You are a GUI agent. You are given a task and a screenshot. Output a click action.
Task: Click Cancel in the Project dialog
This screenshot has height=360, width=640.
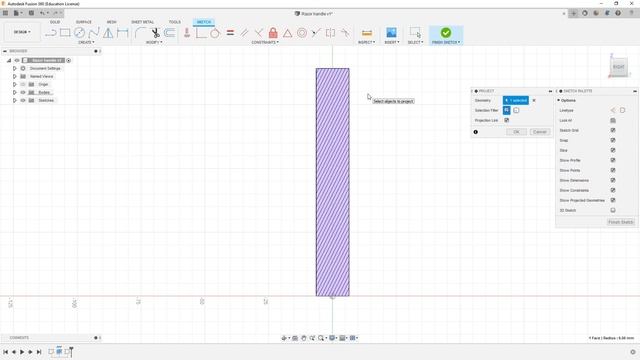pyautogui.click(x=540, y=132)
